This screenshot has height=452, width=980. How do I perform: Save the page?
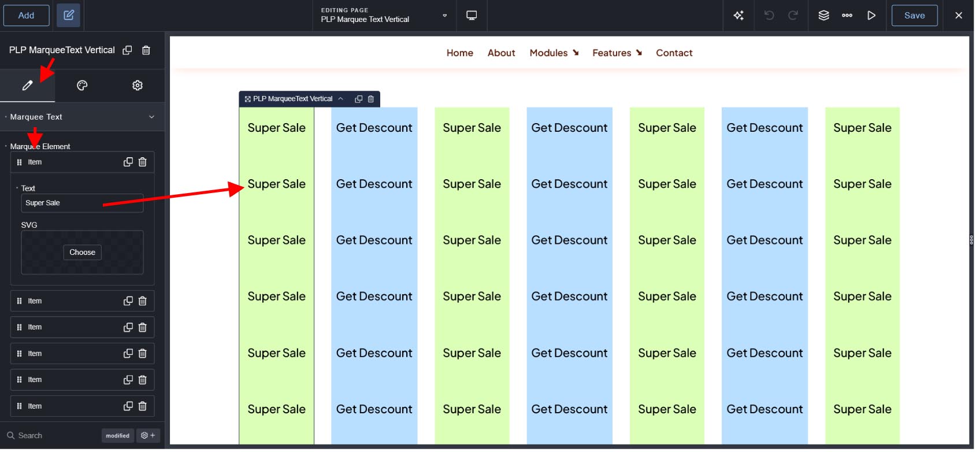pos(914,16)
